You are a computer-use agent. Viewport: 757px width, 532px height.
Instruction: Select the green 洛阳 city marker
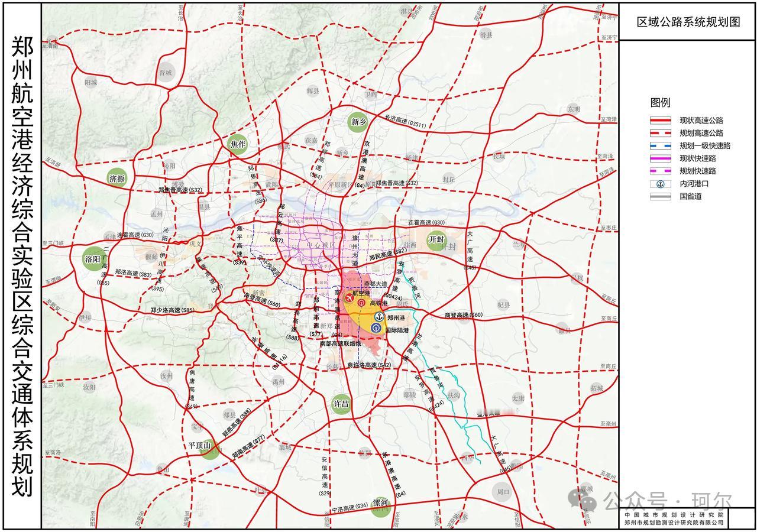[x=94, y=259]
